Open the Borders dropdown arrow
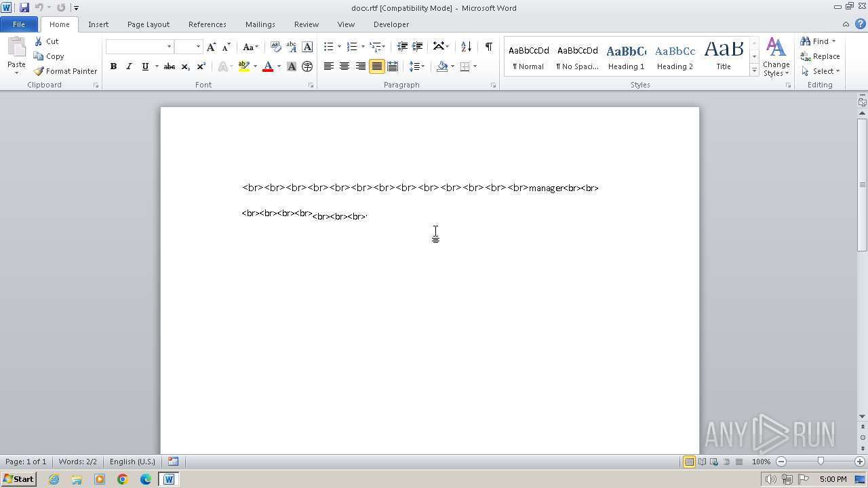The height and width of the screenshot is (488, 868). 475,66
